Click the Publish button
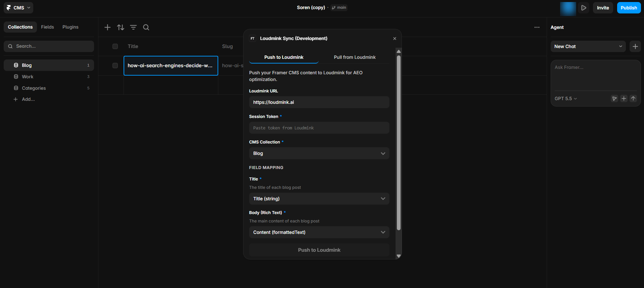Viewport: 644px width, 288px height. (x=629, y=8)
